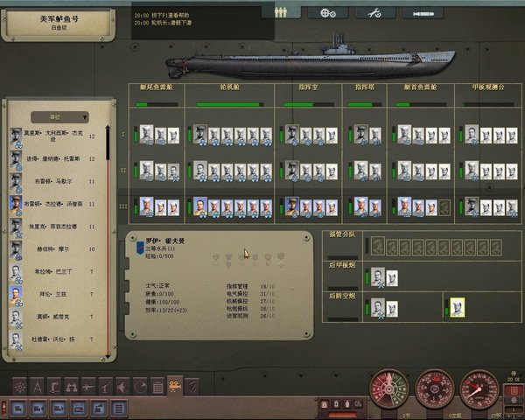
Task: Click the crew list scroll up arrow
Action: click(x=108, y=127)
